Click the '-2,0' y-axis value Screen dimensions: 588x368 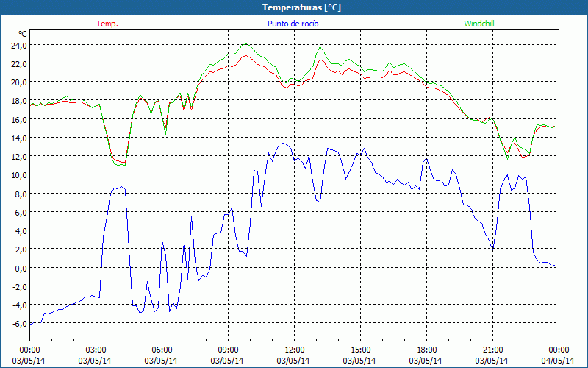tap(20, 287)
